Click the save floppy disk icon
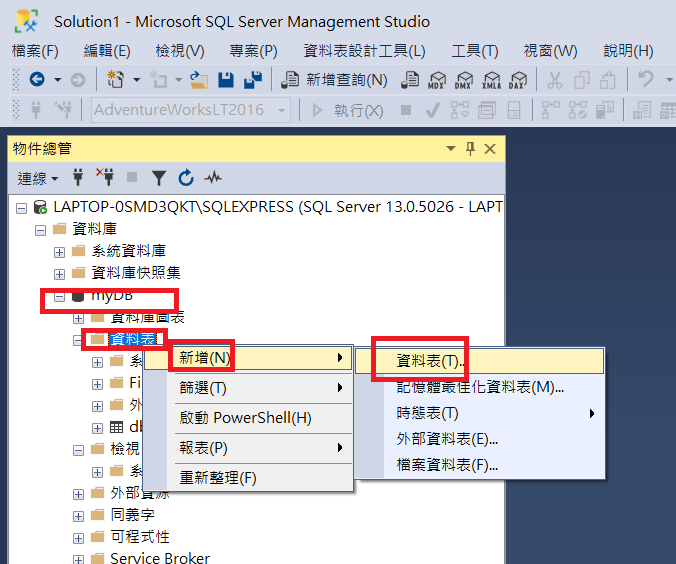Viewport: 676px width, 564px height. (226, 80)
